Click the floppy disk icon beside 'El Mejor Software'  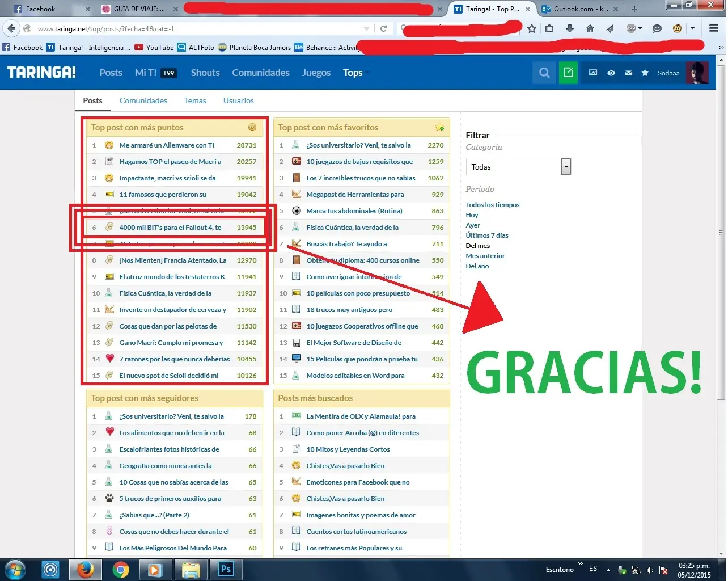297,343
